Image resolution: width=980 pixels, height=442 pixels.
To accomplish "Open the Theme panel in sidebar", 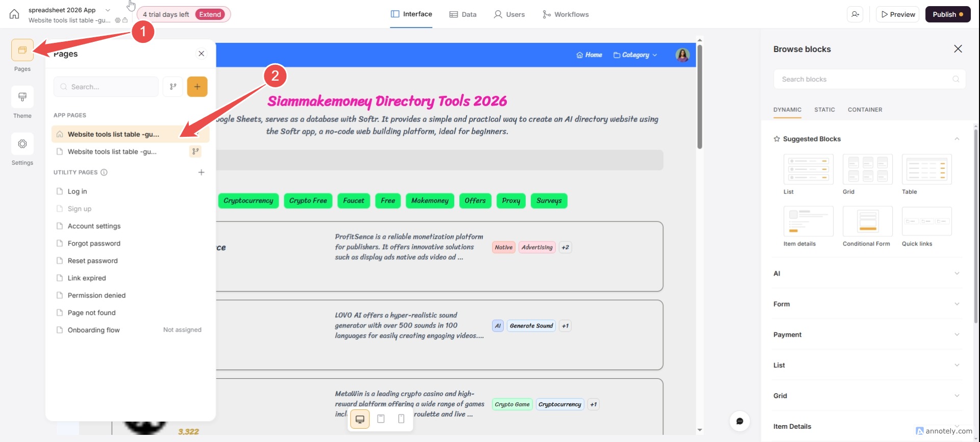I will 22,97.
